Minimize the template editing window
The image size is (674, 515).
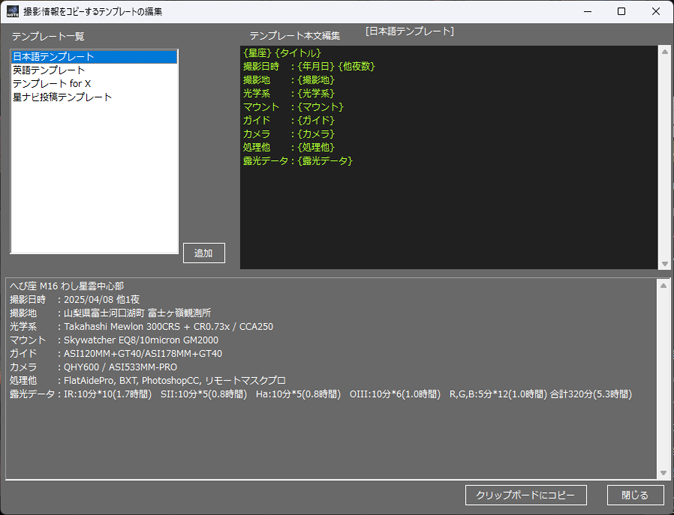tap(585, 11)
